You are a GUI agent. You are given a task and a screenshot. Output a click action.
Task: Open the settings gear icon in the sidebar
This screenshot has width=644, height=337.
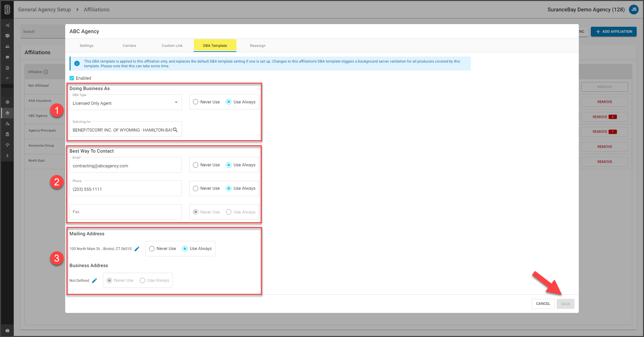click(x=7, y=102)
